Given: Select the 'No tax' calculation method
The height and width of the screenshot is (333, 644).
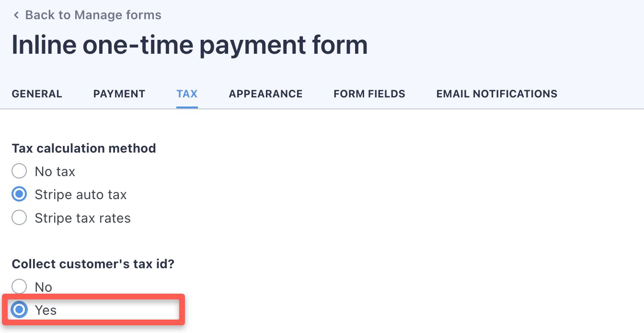Looking at the screenshot, I should coord(19,171).
